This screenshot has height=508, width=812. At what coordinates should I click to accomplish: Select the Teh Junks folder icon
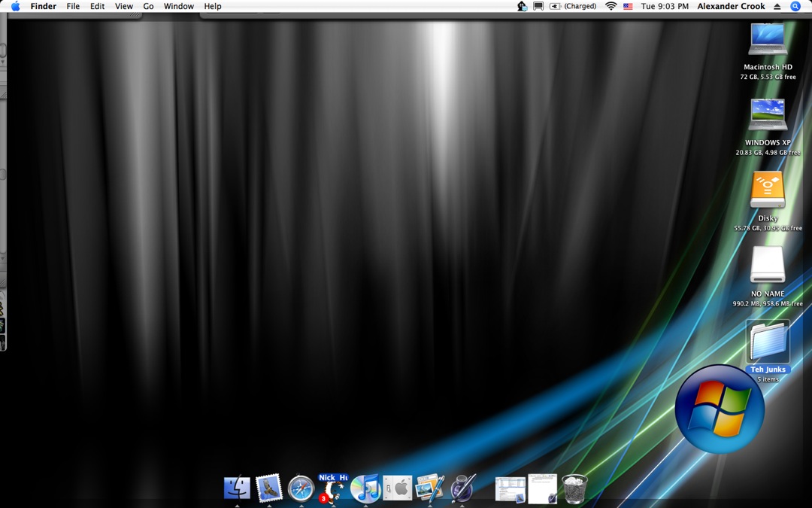pyautogui.click(x=768, y=342)
